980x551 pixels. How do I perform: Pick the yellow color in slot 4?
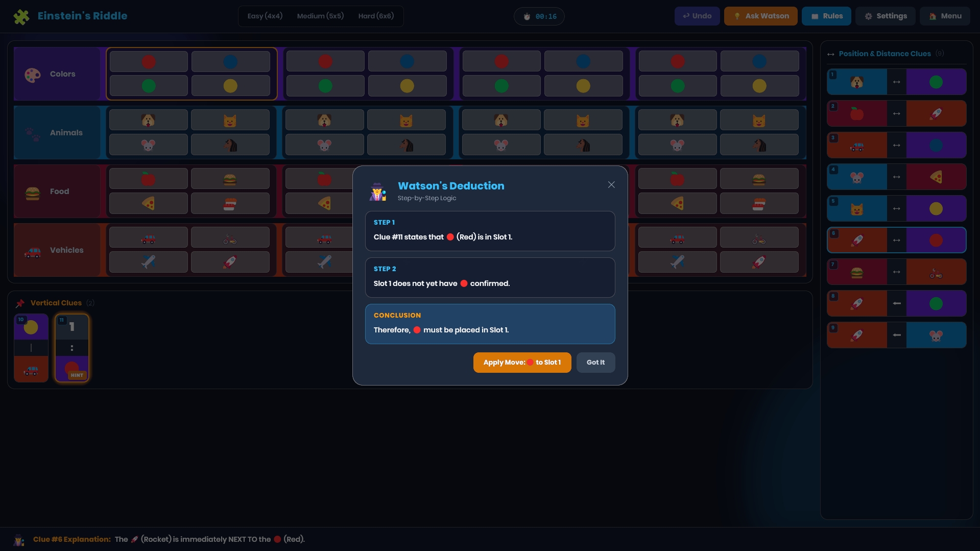(759, 86)
